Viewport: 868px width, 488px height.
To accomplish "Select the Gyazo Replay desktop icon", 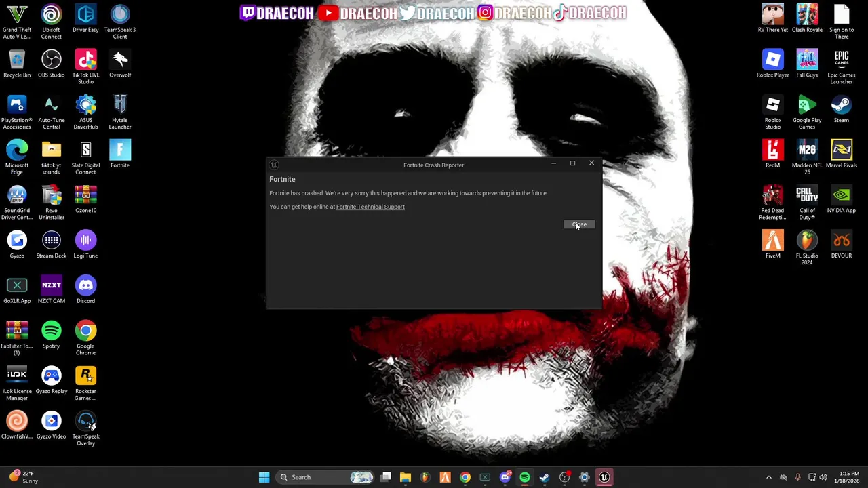I will coord(52,380).
